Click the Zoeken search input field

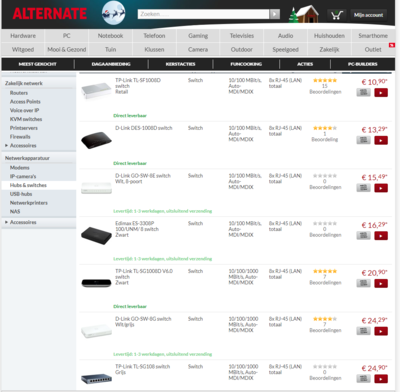[x=203, y=14]
